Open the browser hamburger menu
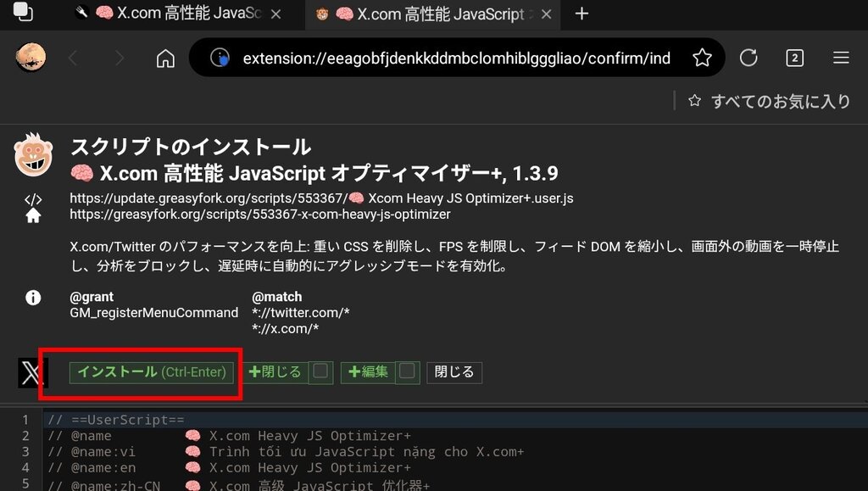The image size is (868, 491). click(841, 58)
